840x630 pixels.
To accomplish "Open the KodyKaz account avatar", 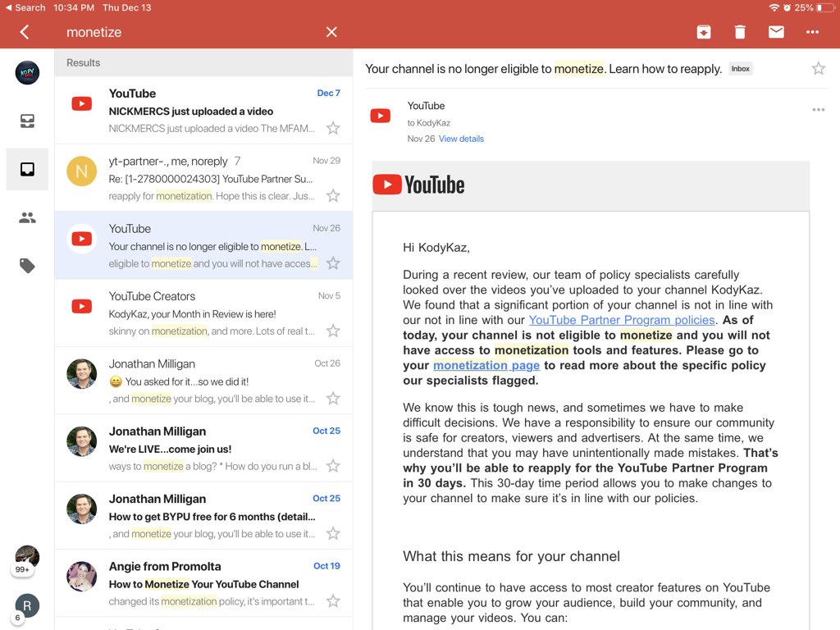I will click(27, 73).
